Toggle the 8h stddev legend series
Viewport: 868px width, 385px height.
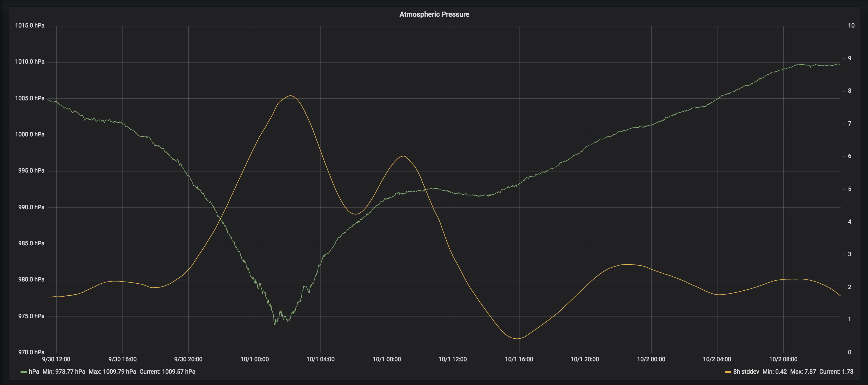[746, 372]
